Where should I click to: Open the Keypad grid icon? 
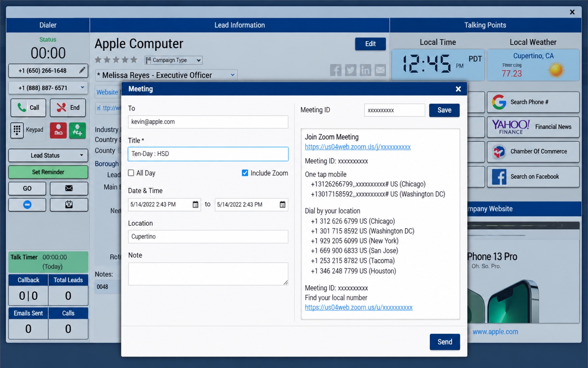pos(17,130)
